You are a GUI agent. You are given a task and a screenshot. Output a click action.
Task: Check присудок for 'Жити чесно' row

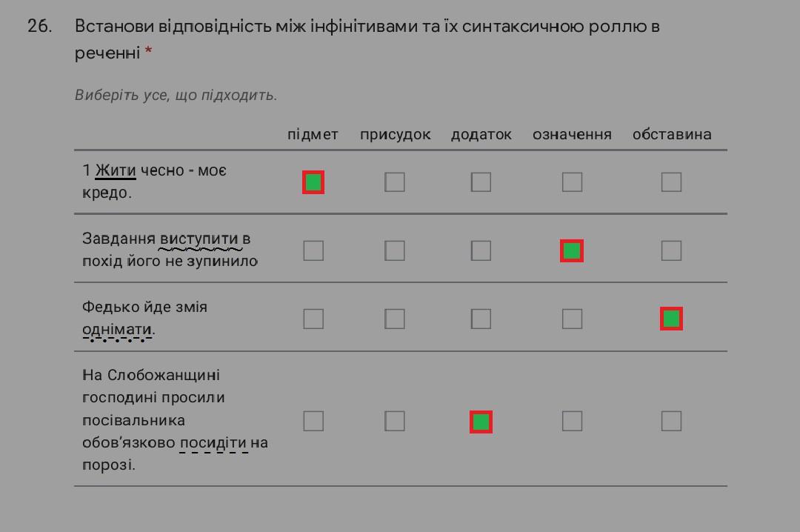pos(394,182)
